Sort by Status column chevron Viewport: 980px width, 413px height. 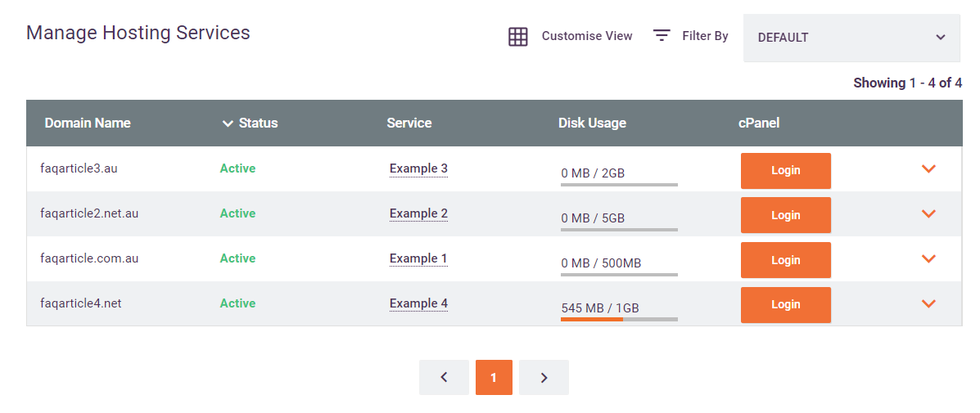coord(228,123)
